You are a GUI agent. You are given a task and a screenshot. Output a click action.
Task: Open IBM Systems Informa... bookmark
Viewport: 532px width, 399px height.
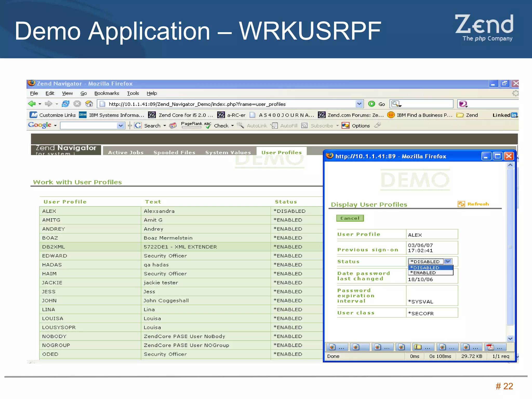click(111, 115)
